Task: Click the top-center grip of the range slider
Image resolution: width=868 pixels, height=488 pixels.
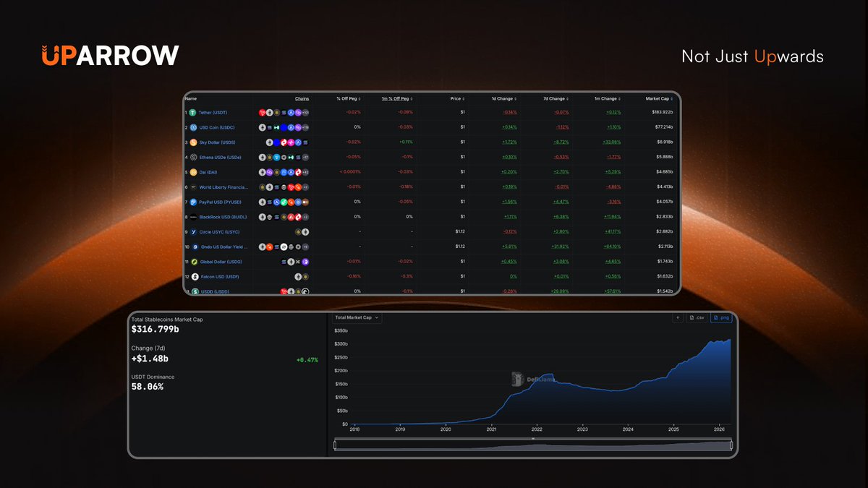Action: pos(533,439)
